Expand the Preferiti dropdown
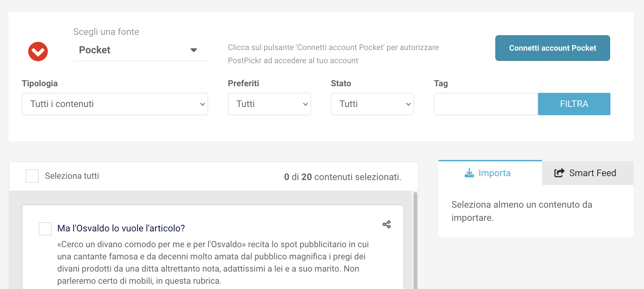644x289 pixels. [x=269, y=104]
